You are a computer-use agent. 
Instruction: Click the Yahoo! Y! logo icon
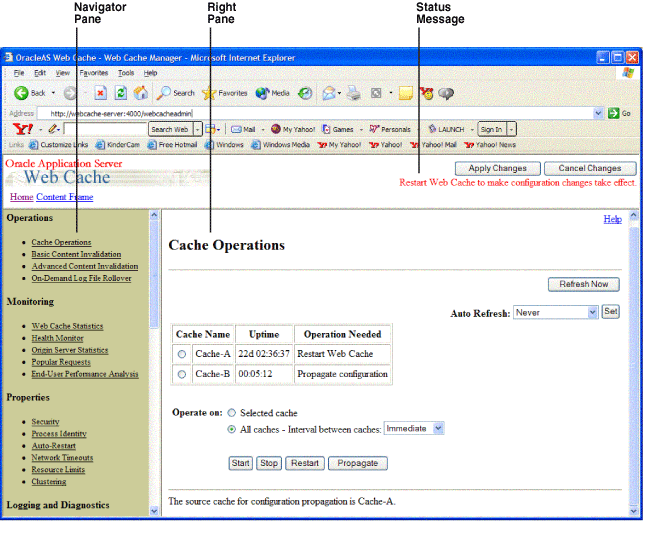coord(22,129)
